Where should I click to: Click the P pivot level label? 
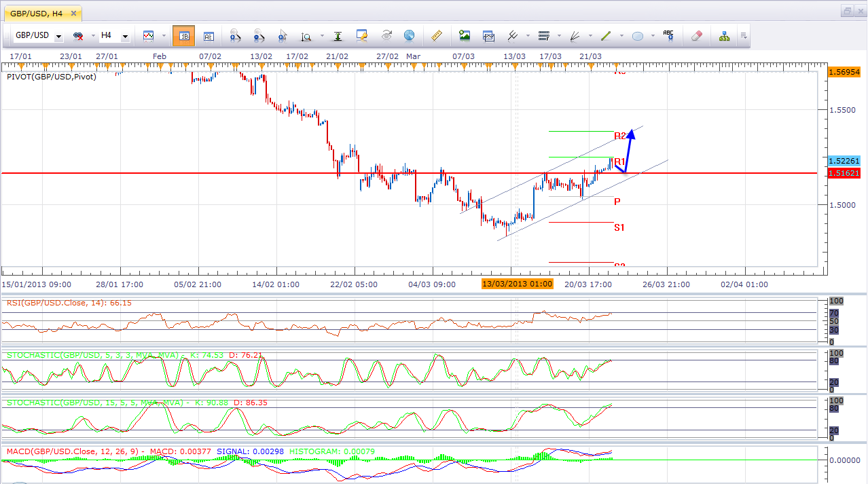(617, 202)
